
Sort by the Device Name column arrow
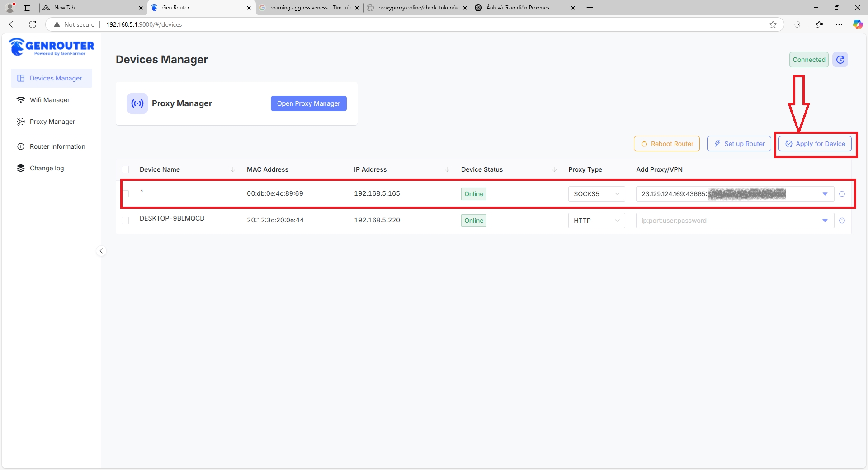pos(233,169)
